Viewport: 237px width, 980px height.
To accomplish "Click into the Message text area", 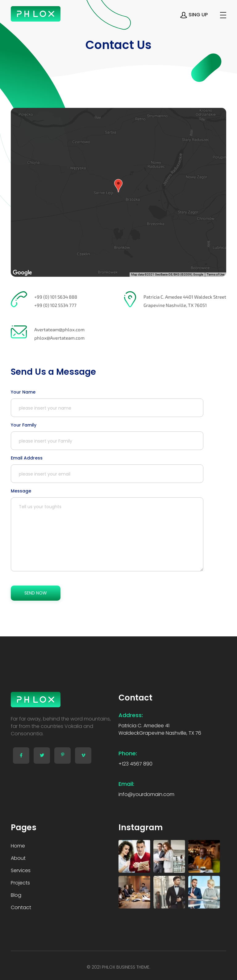I will coord(107,534).
